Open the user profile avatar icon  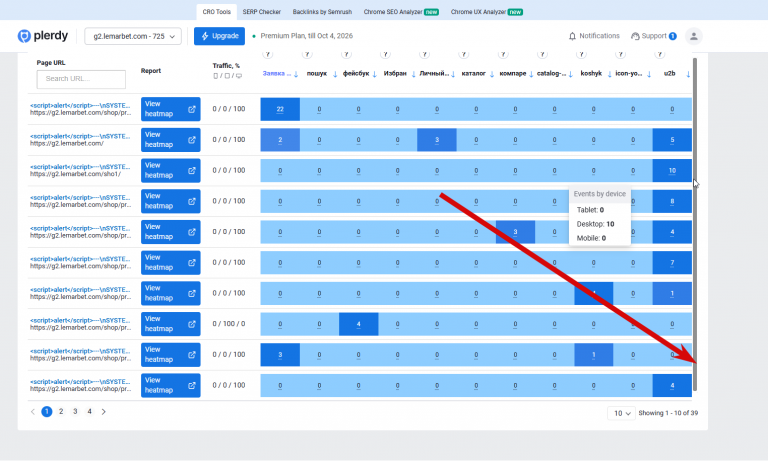tap(694, 36)
